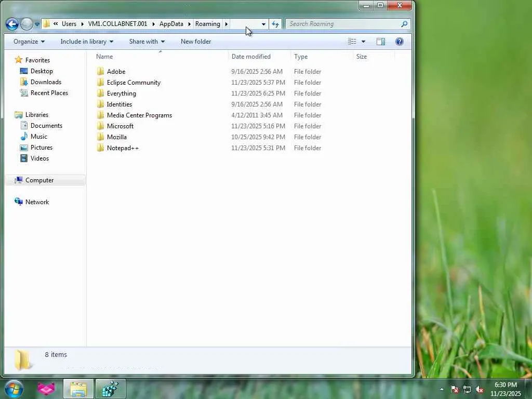Image resolution: width=532 pixels, height=399 pixels.
Task: Open address bar previous locations dropdown
Action: tap(263, 24)
